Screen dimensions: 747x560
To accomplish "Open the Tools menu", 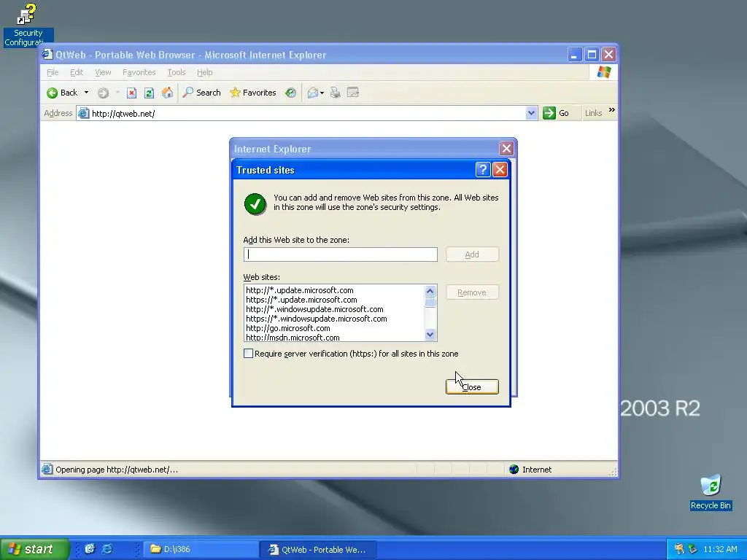I will click(177, 72).
